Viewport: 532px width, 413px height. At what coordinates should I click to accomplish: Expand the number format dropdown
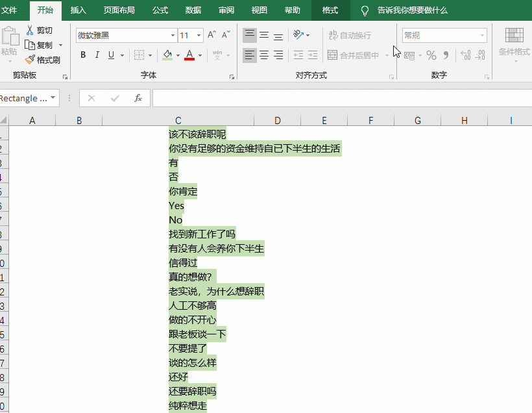482,35
